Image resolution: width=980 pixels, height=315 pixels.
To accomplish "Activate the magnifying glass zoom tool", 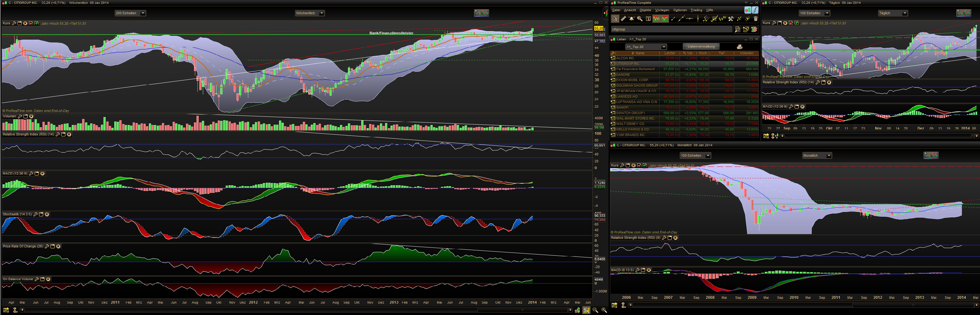I will [640, 19].
